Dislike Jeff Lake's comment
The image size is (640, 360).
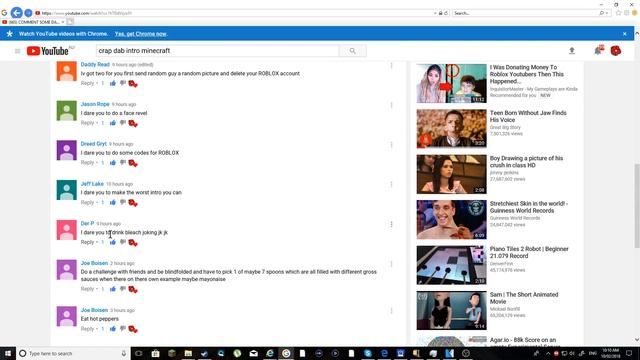pos(123,202)
